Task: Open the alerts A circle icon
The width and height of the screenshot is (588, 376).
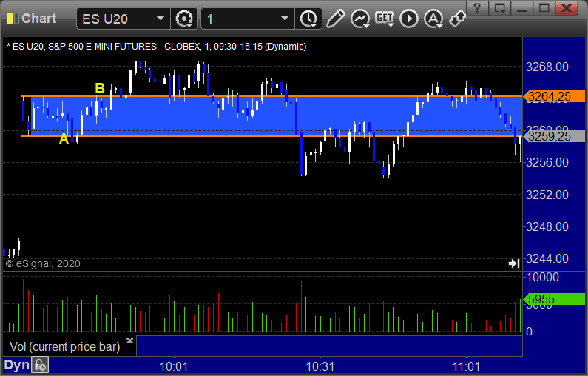Action: (x=433, y=19)
